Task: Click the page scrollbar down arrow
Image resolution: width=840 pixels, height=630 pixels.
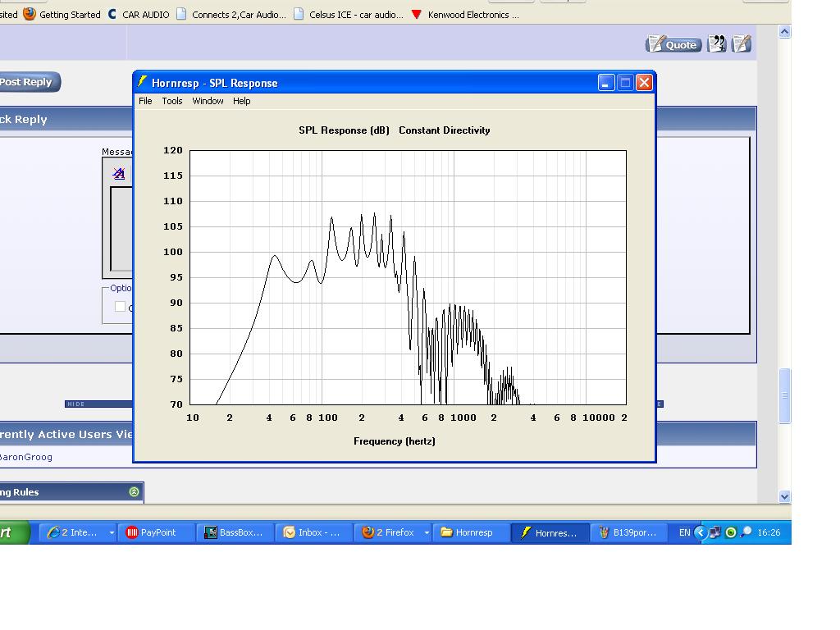Action: (784, 496)
